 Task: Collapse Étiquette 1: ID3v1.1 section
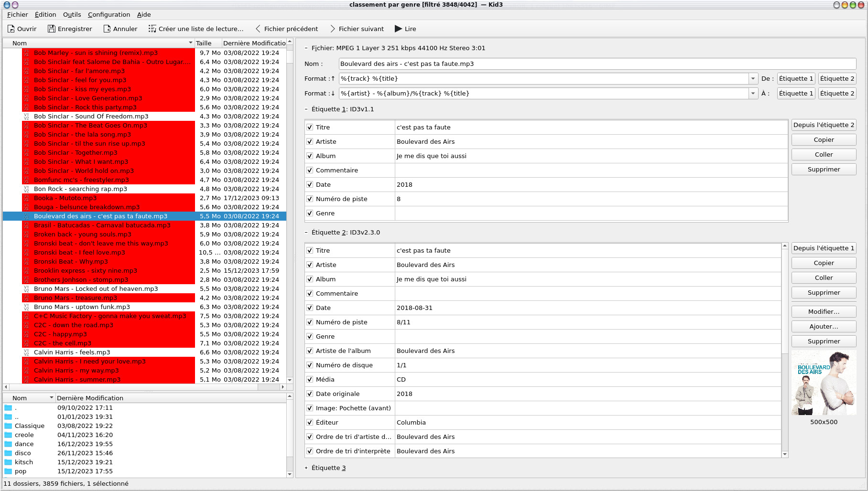306,109
